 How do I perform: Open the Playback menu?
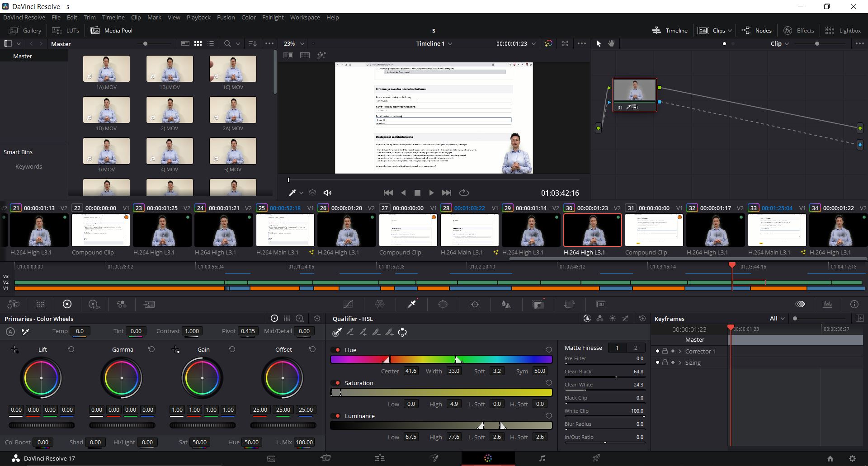coord(198,17)
